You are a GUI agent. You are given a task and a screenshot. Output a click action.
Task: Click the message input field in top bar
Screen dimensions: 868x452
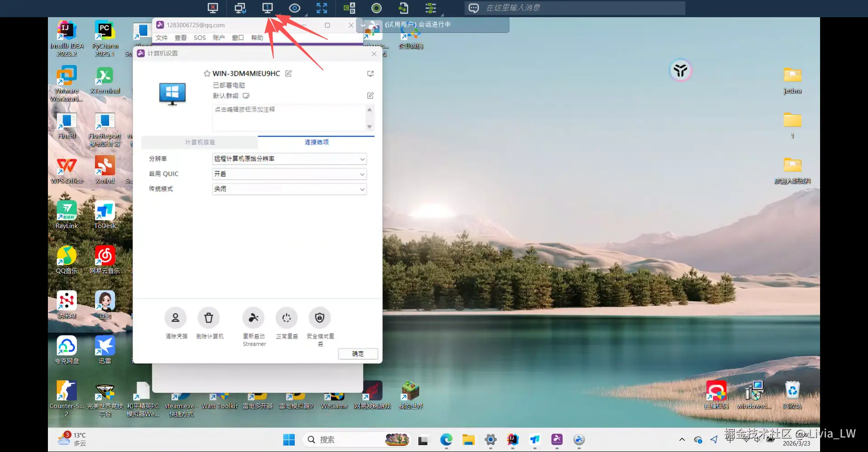pos(583,8)
